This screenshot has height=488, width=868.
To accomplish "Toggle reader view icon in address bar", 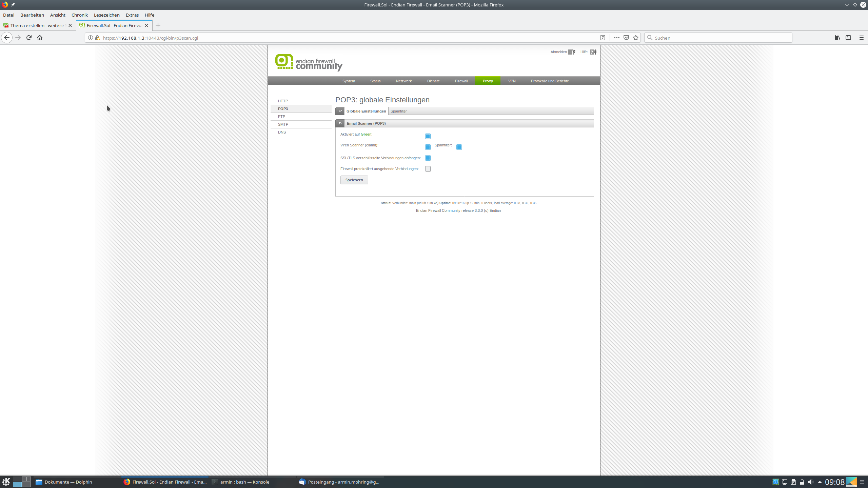I will coord(603,38).
